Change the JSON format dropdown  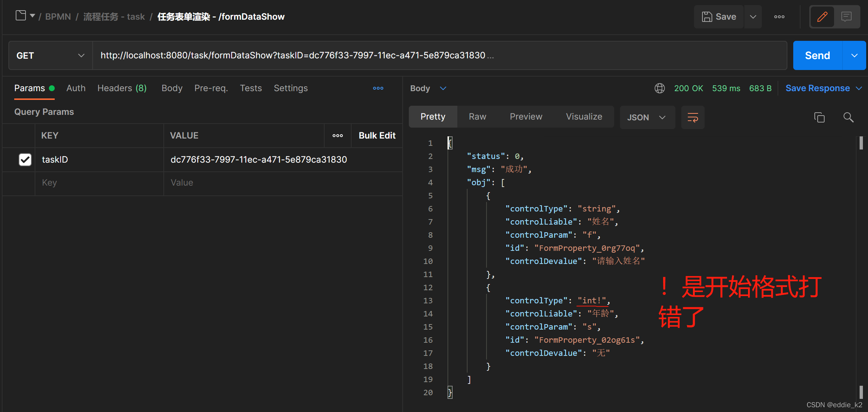[x=647, y=117]
